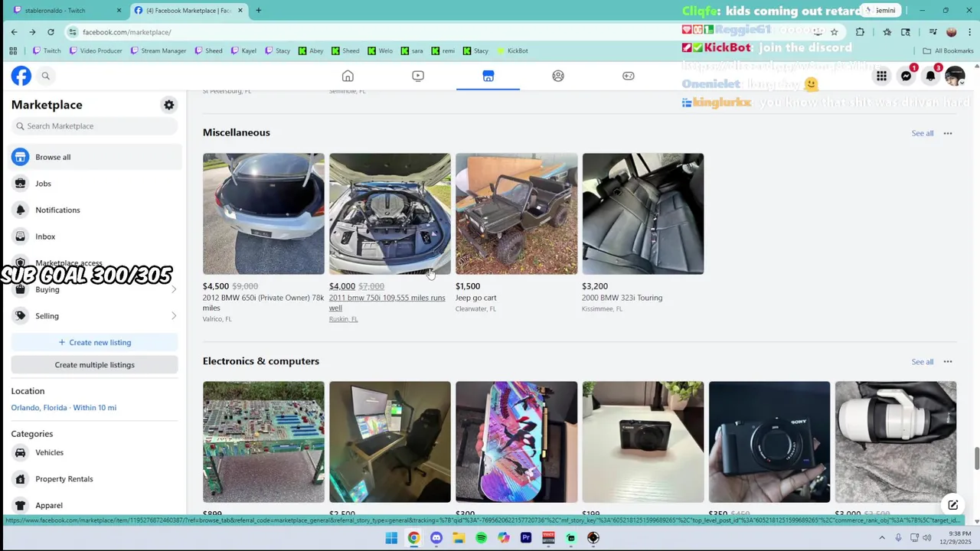
Task: Select the Vehicles category
Action: click(95, 452)
